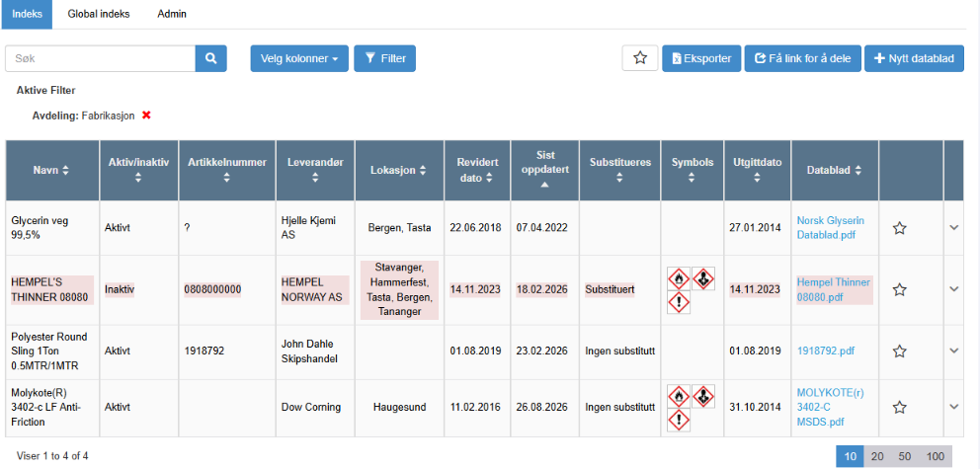Sort by Leverandør column
980x469 pixels.
[315, 170]
